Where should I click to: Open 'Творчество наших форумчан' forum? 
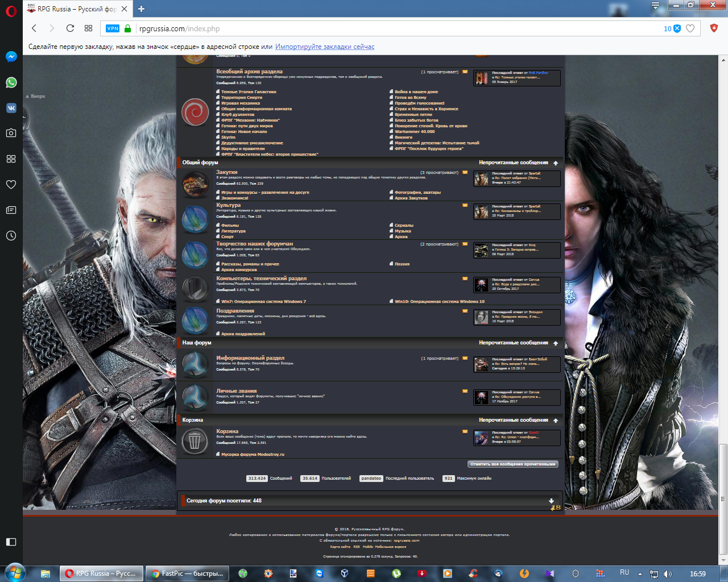pos(255,244)
